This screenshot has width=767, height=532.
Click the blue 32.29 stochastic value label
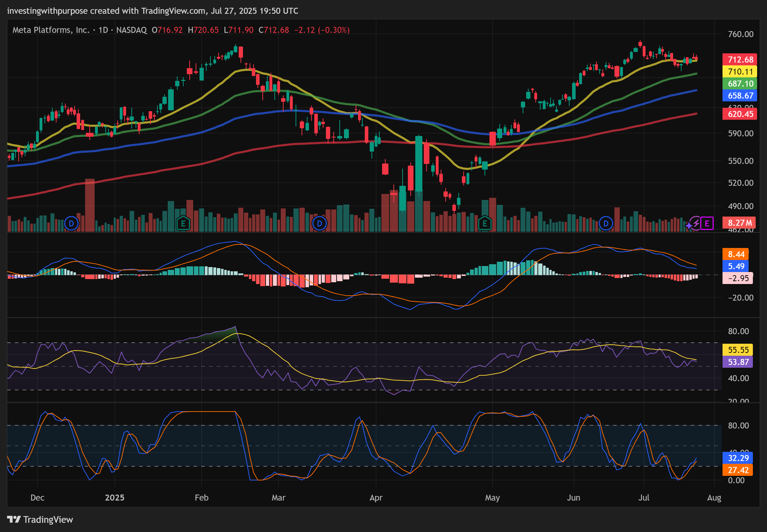pos(737,458)
